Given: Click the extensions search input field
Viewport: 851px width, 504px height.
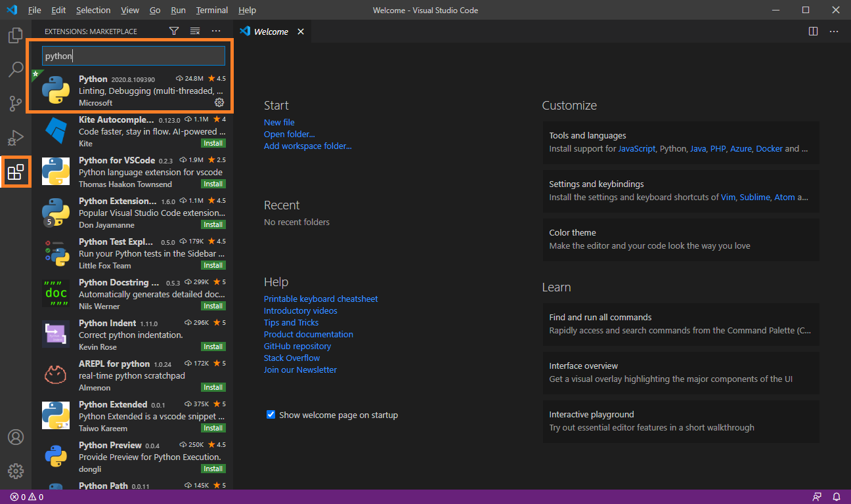Looking at the screenshot, I should pyautogui.click(x=134, y=56).
